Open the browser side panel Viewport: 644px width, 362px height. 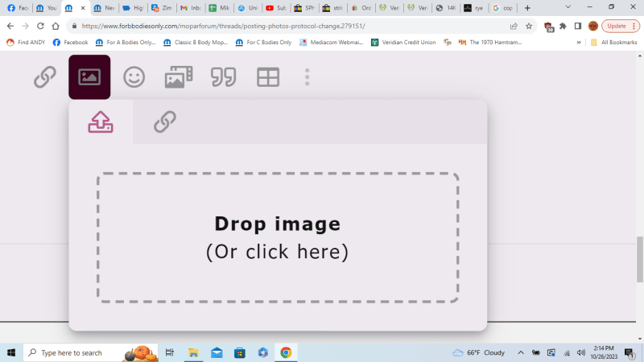[x=578, y=26]
